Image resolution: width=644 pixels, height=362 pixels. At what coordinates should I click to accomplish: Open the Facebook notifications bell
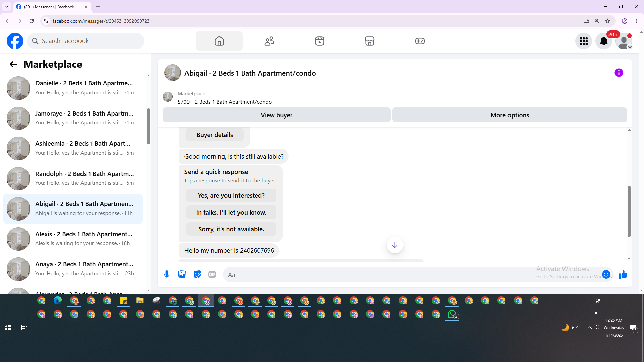pyautogui.click(x=603, y=41)
